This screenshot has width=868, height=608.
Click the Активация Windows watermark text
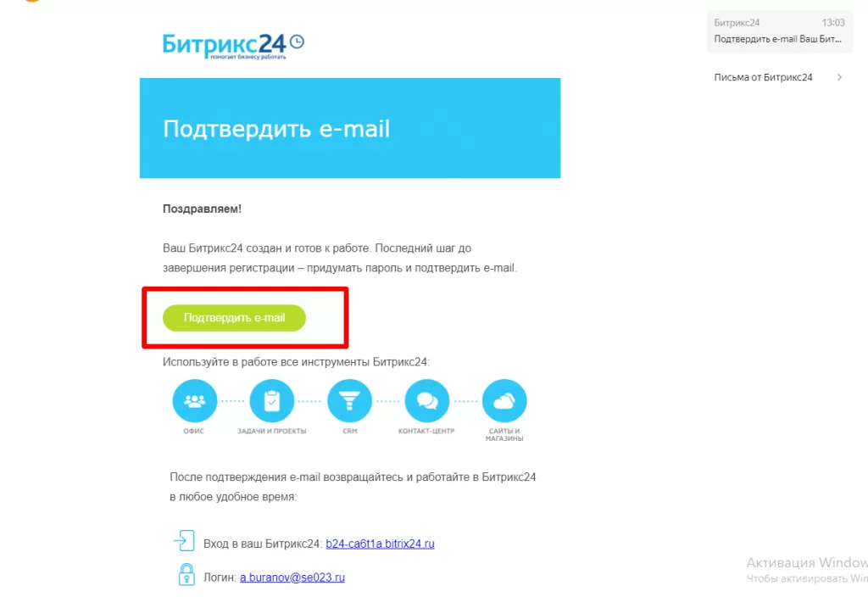click(807, 562)
